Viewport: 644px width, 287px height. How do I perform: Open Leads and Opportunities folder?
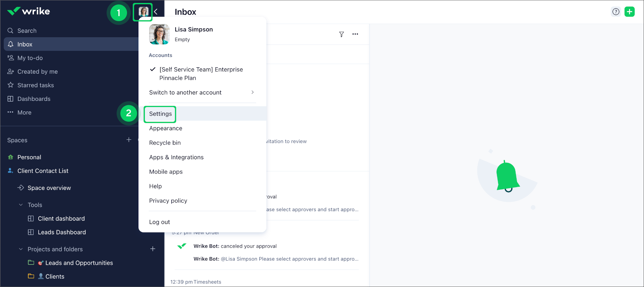click(x=79, y=263)
